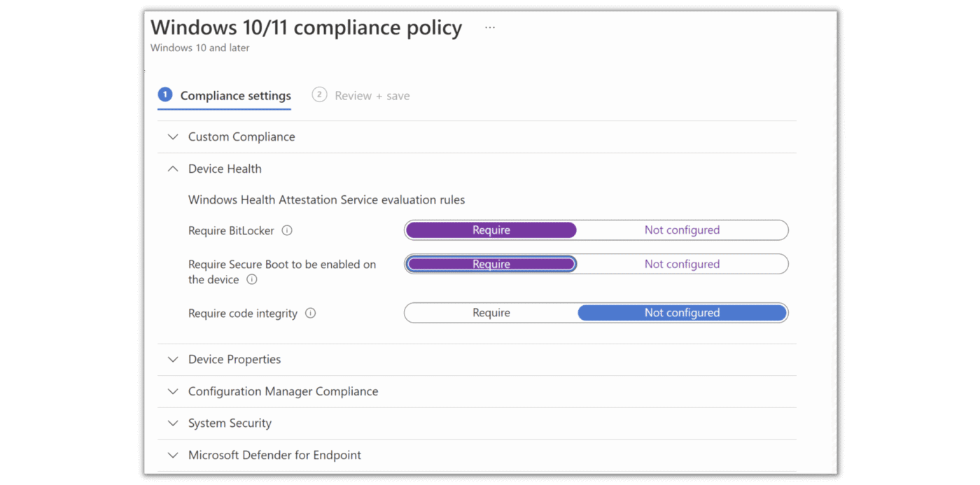Image resolution: width=980 pixels, height=485 pixels.
Task: Select Not configured for code integrity
Action: point(682,313)
